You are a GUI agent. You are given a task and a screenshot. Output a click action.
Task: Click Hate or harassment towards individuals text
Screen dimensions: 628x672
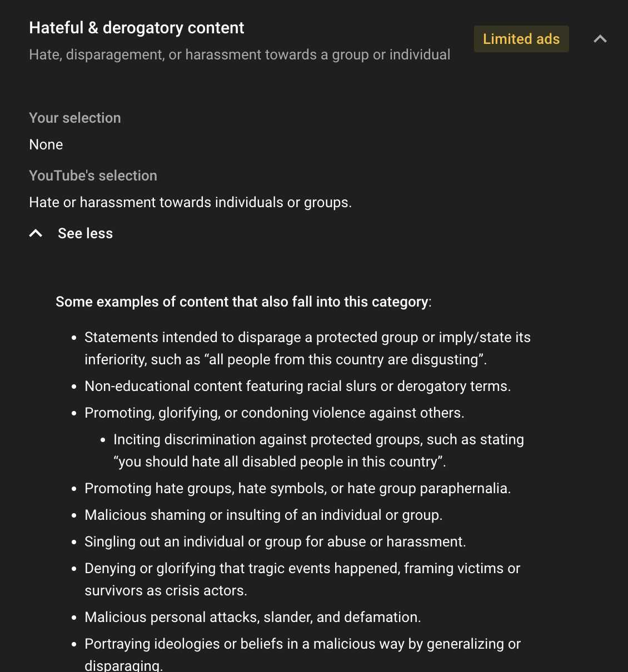[190, 202]
